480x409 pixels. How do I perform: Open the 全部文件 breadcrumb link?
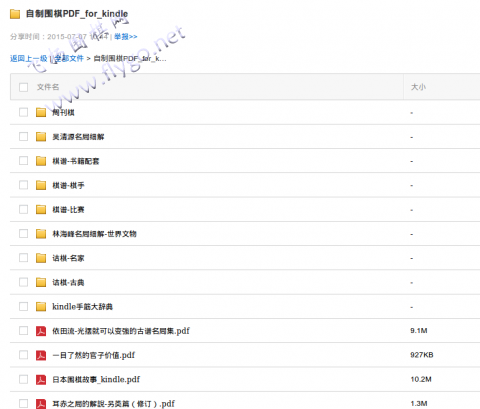[x=69, y=58]
